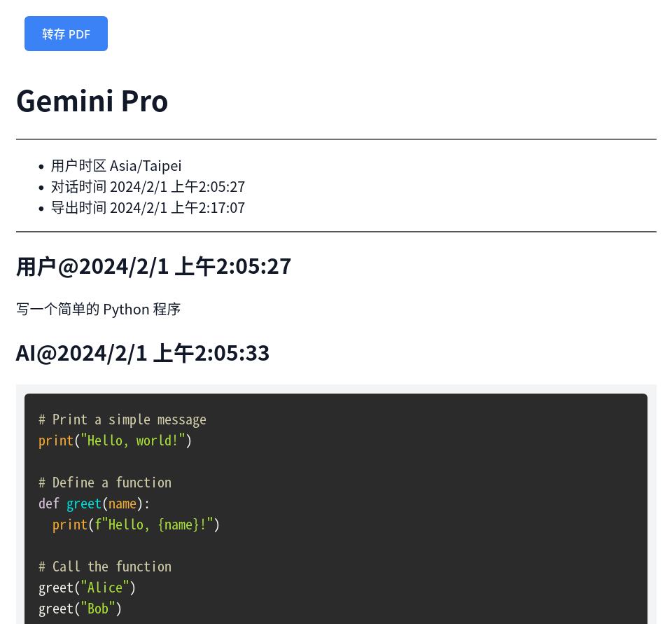Click the Gemini Pro page title
The width and height of the screenshot is (672, 624).
pos(92,101)
